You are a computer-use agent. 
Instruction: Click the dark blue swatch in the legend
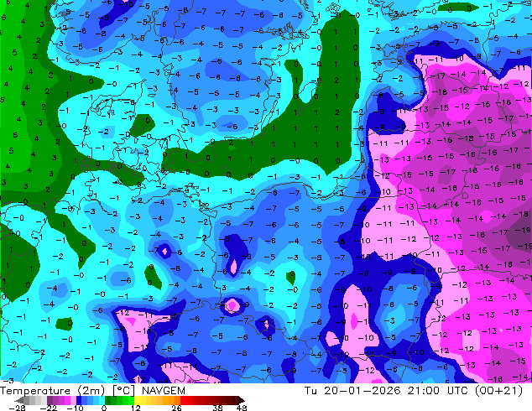[x=79, y=400]
